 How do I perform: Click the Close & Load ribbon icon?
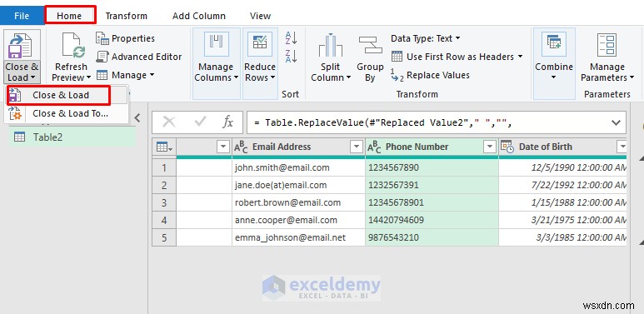19,46
